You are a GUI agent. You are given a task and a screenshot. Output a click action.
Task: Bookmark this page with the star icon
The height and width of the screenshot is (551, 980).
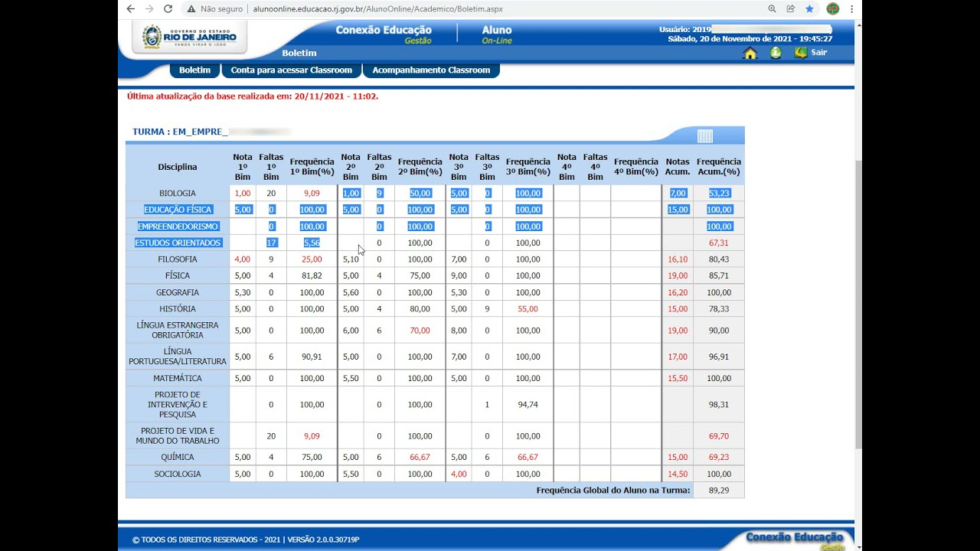pyautogui.click(x=809, y=9)
